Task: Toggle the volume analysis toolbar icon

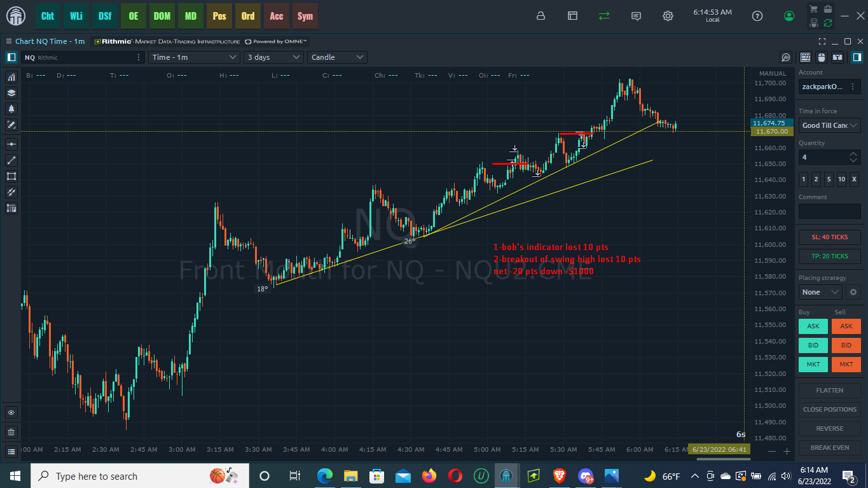Action: pos(787,57)
